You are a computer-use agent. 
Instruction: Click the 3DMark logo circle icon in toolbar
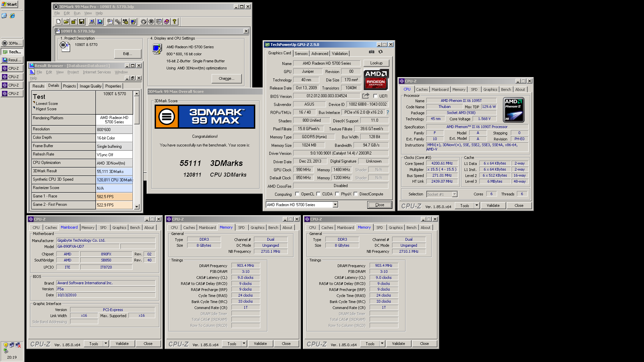(151, 22)
